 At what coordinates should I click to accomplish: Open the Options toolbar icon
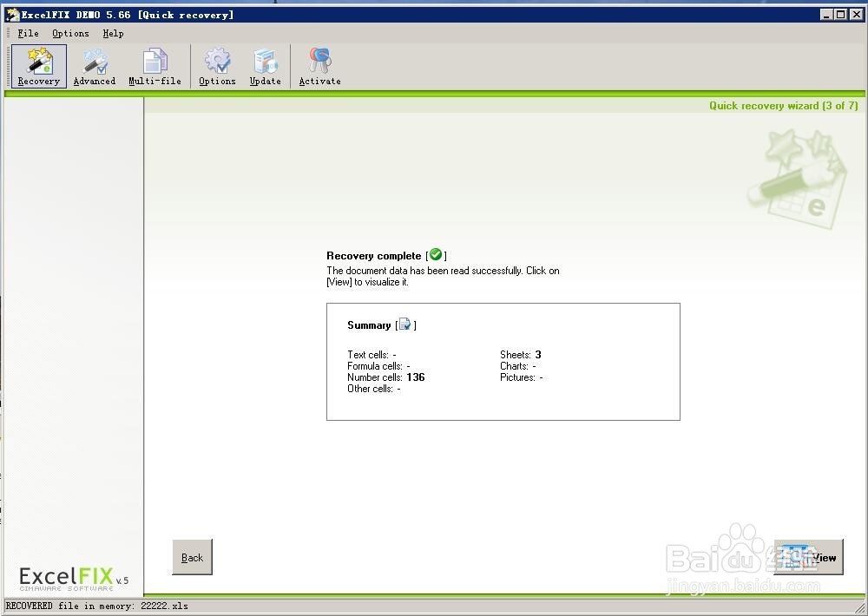(217, 67)
